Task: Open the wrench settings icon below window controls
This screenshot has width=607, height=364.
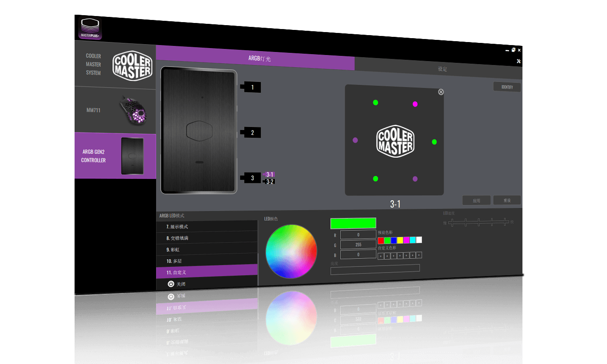Action: (519, 61)
